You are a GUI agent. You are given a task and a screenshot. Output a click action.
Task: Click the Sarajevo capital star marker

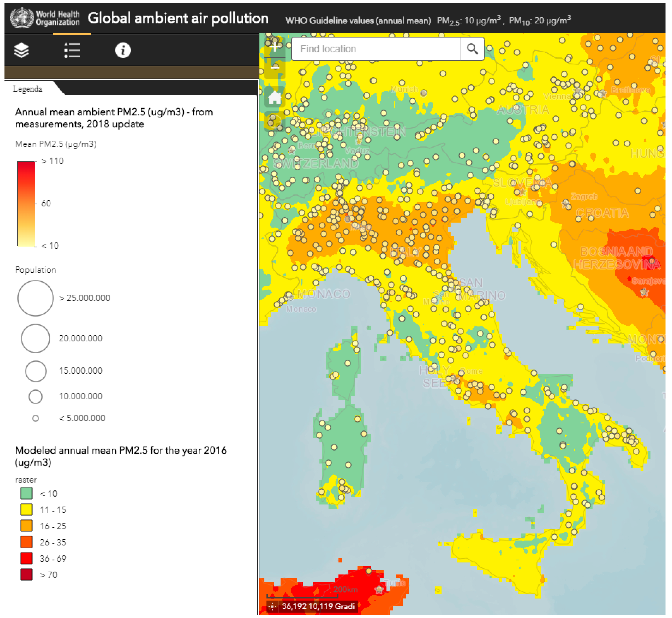pos(644,292)
